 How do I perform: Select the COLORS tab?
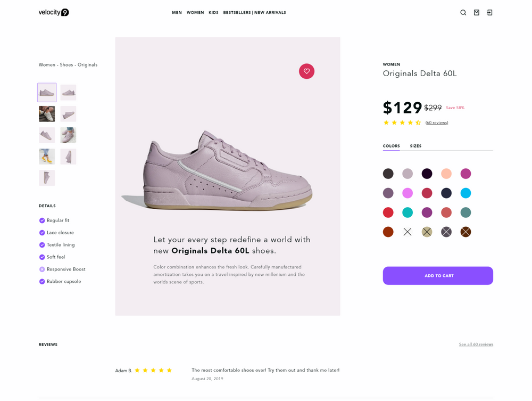point(391,146)
